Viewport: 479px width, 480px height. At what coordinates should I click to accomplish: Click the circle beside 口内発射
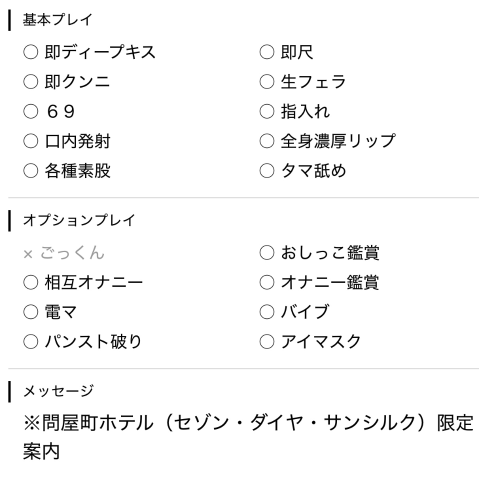coord(30,141)
